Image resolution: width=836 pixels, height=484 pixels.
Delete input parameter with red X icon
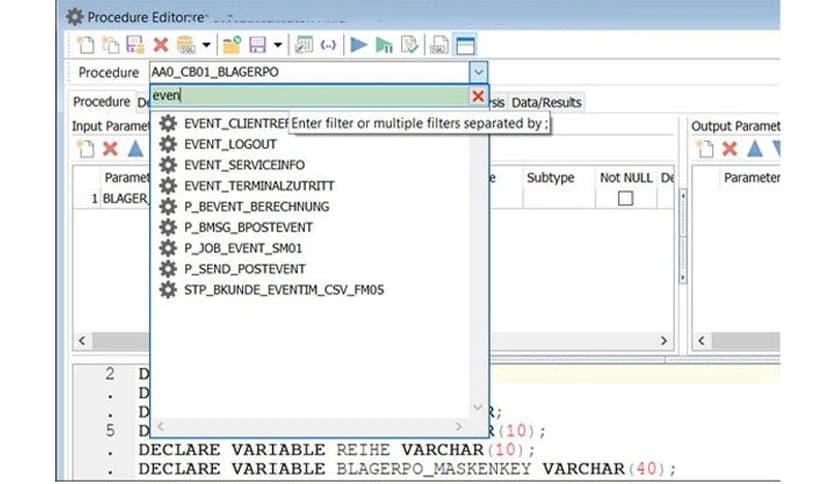pyautogui.click(x=110, y=149)
